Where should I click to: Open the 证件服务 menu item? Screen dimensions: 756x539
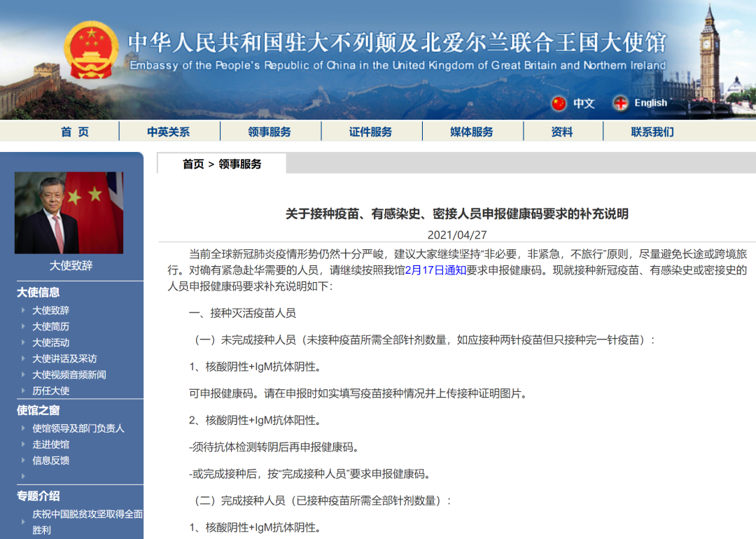(370, 132)
